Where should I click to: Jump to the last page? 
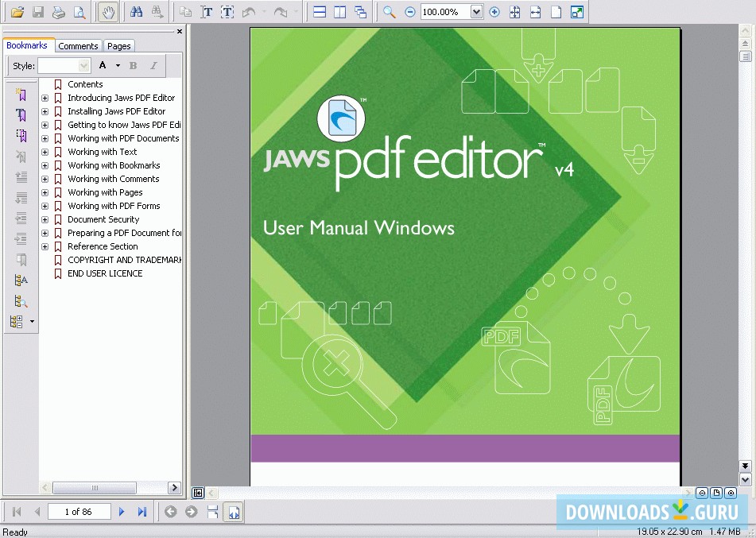142,512
